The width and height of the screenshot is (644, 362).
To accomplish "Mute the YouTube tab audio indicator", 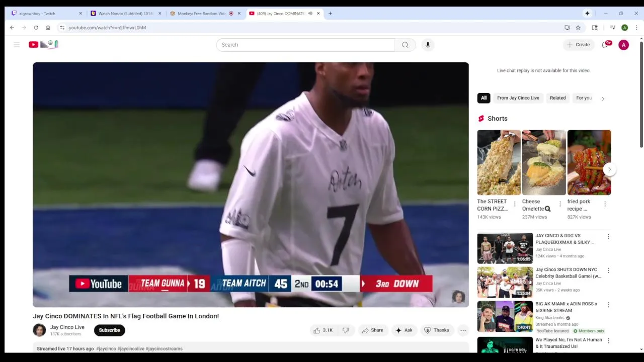I will click(310, 14).
